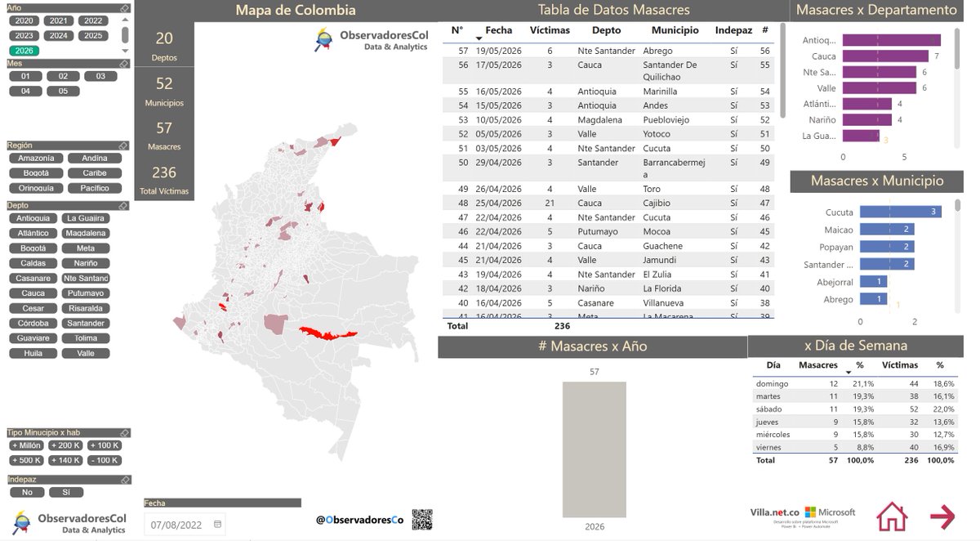Click the Abrego row dated 19/05/2026

(608, 51)
